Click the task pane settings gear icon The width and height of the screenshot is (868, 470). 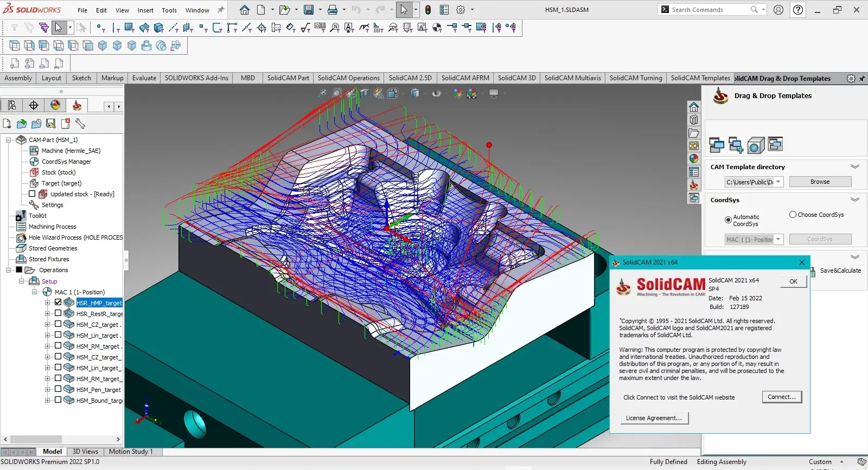click(x=851, y=79)
